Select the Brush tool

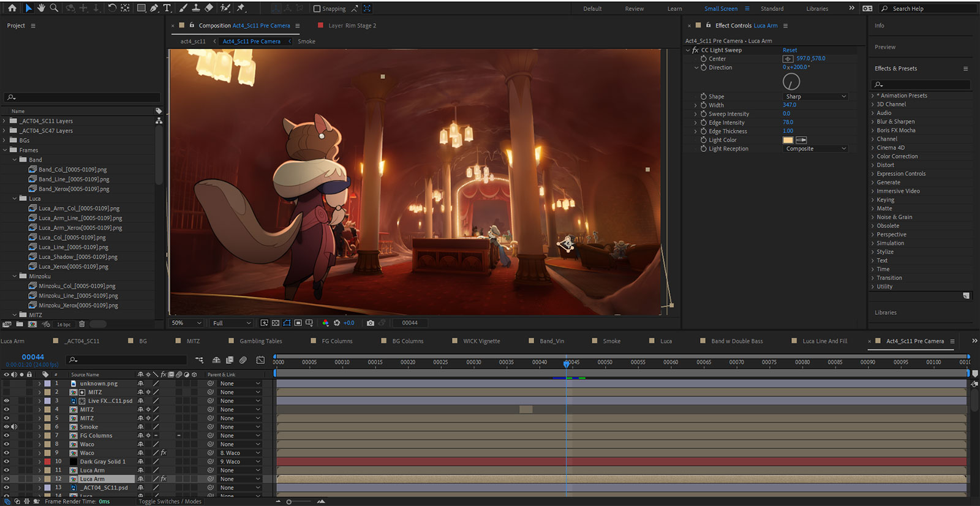(183, 8)
